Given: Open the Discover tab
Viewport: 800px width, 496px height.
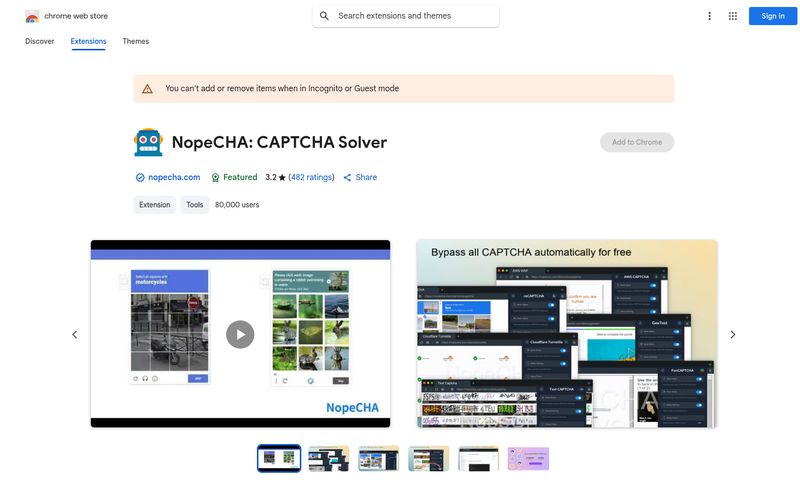Looking at the screenshot, I should point(39,41).
